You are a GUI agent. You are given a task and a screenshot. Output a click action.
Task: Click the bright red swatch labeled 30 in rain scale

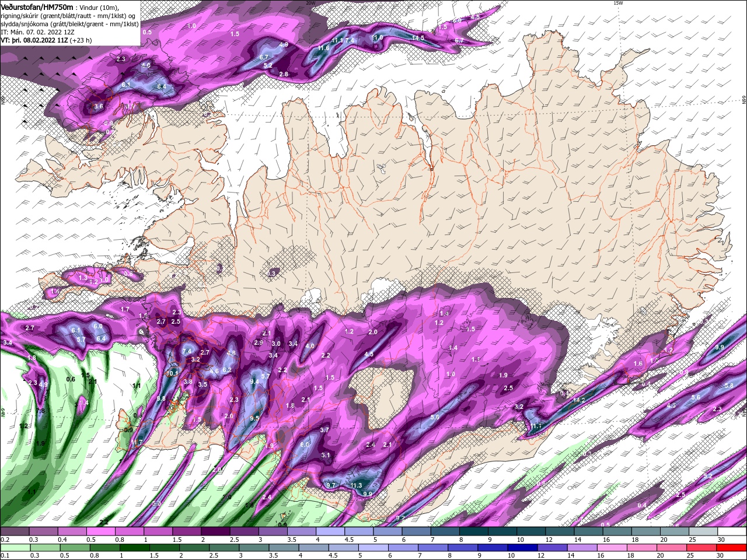coord(732,548)
